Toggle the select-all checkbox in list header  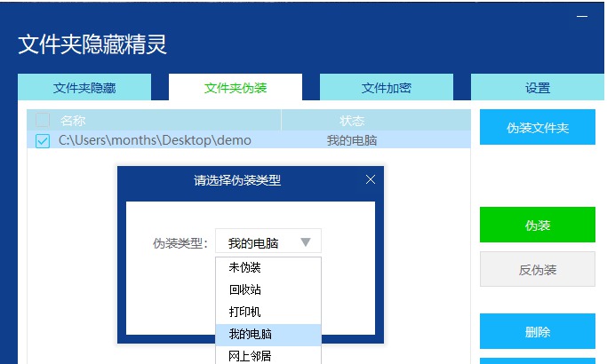tap(43, 120)
